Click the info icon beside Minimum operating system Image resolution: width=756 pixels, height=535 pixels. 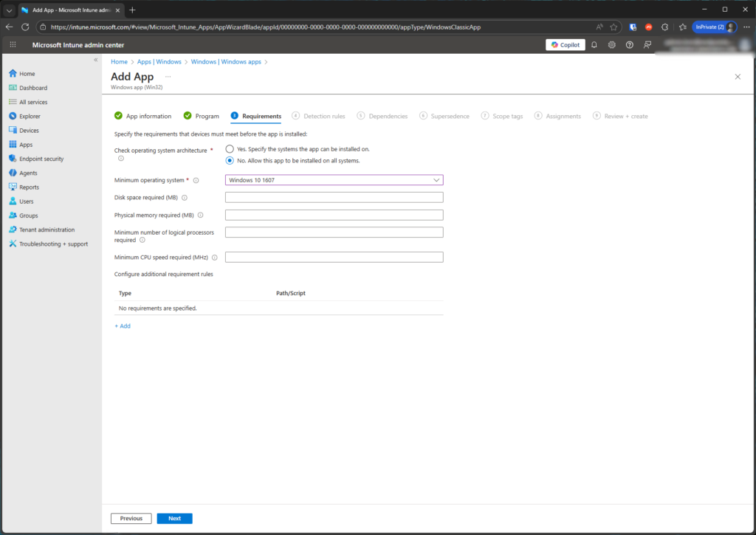[x=196, y=180]
